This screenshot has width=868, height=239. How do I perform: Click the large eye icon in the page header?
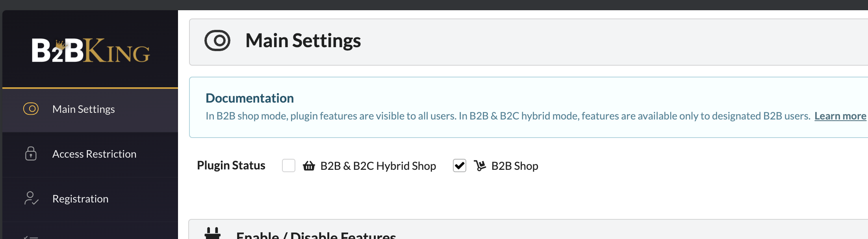click(217, 40)
